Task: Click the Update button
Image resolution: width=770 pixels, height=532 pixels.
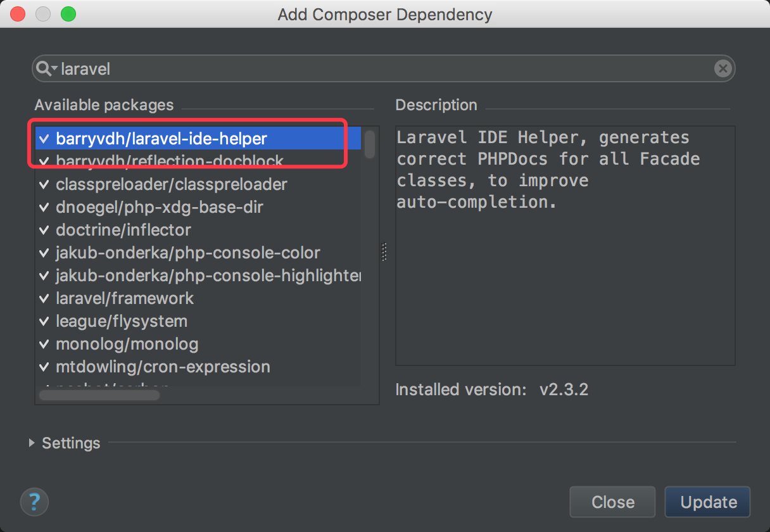Action: pyautogui.click(x=708, y=502)
